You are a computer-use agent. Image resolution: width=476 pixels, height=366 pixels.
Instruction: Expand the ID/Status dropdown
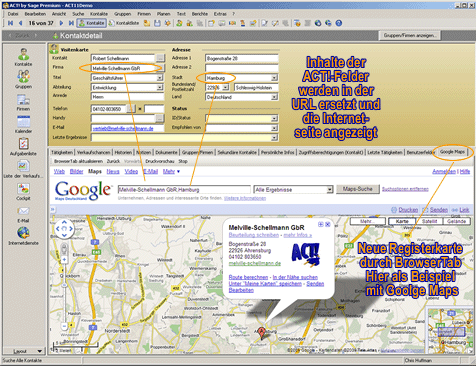[274, 118]
